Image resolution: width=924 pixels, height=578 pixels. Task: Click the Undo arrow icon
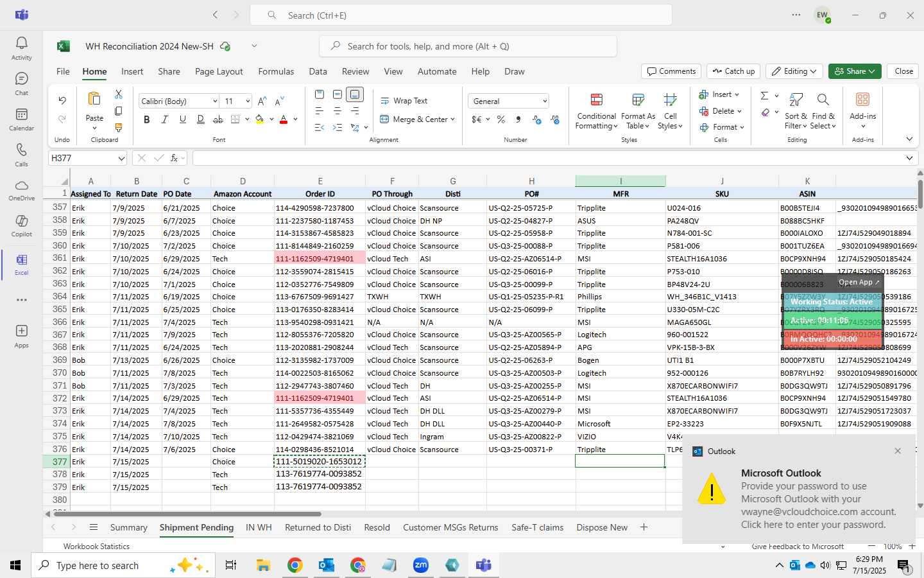62,100
